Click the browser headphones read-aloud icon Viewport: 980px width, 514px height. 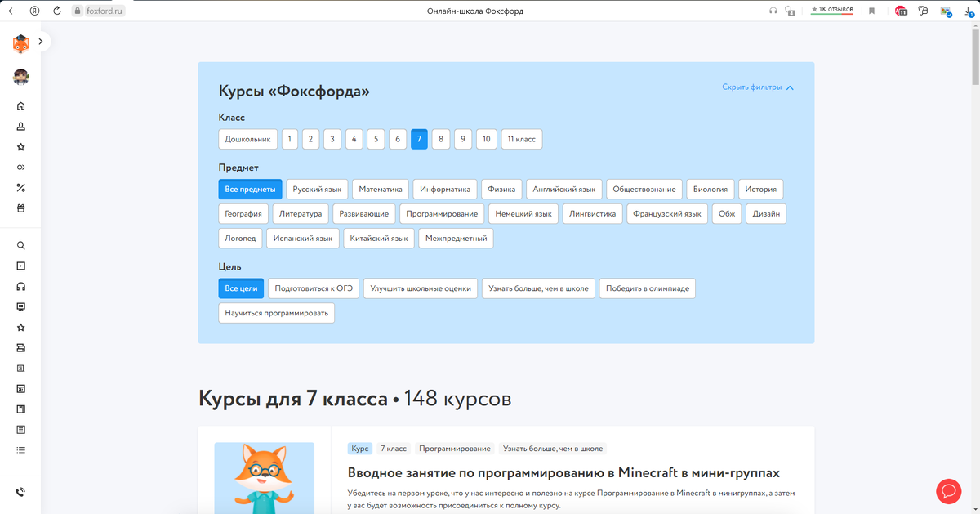(773, 11)
